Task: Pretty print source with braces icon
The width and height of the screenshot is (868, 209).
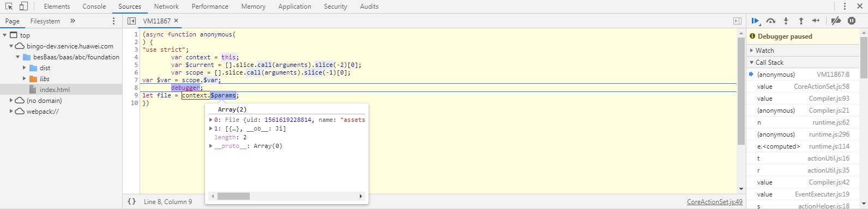Action: [x=131, y=201]
